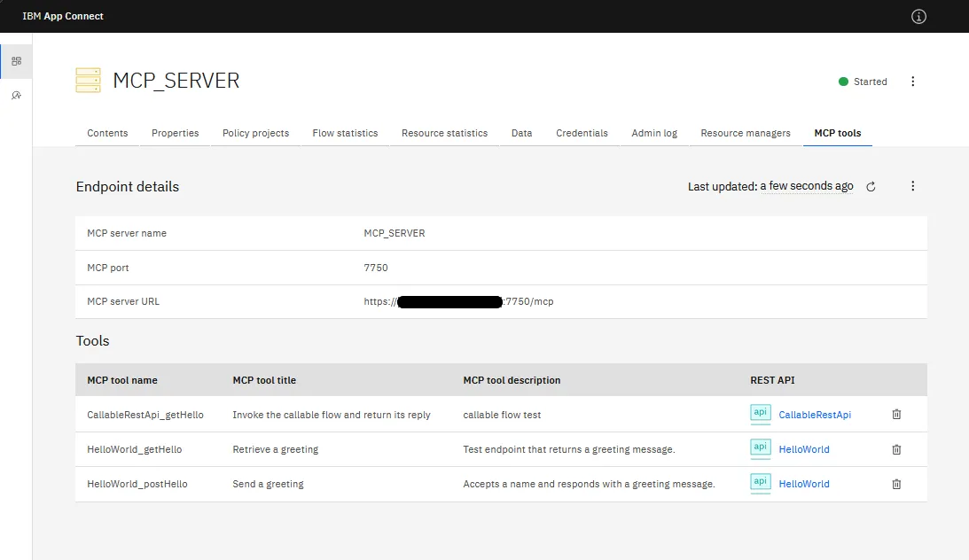Open the Credentials tab
This screenshot has height=560, width=969.
coord(582,133)
